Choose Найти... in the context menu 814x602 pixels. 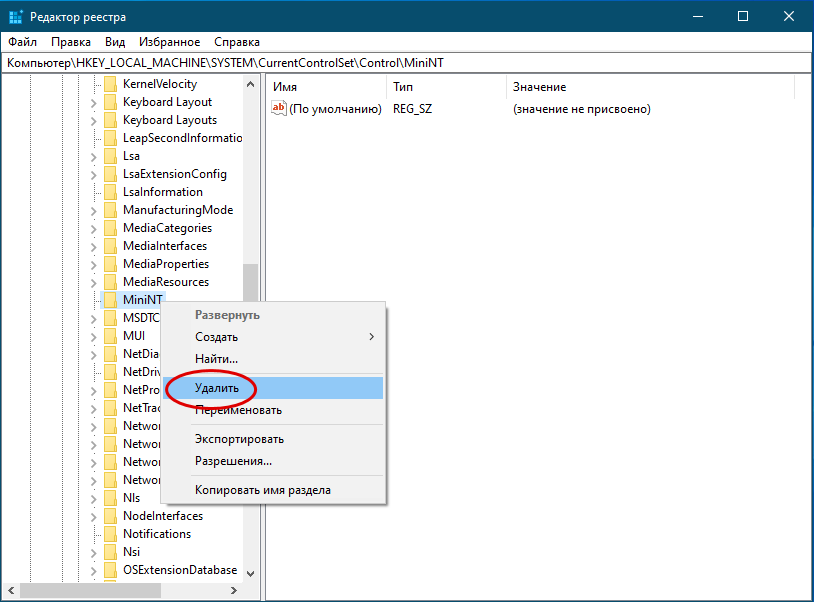pos(273,359)
